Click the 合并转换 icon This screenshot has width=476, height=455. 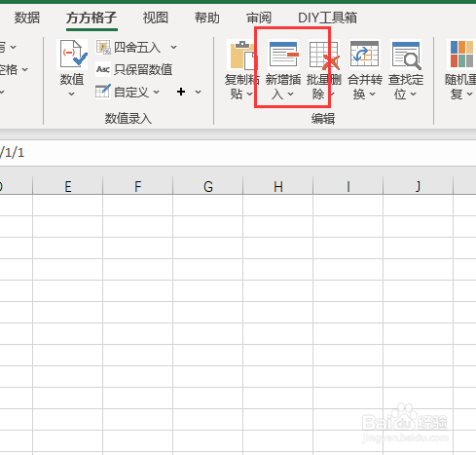tap(365, 55)
